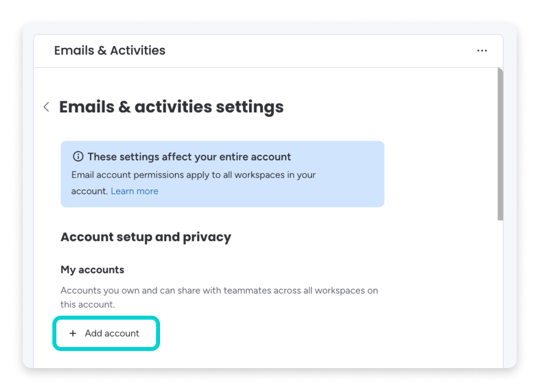540x392 pixels.
Task: Click the vertical scrollbar thumb
Action: coord(500,144)
